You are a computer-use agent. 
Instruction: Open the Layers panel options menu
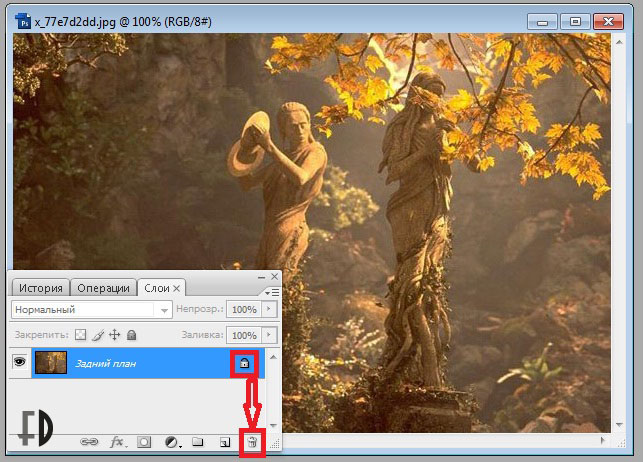(x=268, y=291)
